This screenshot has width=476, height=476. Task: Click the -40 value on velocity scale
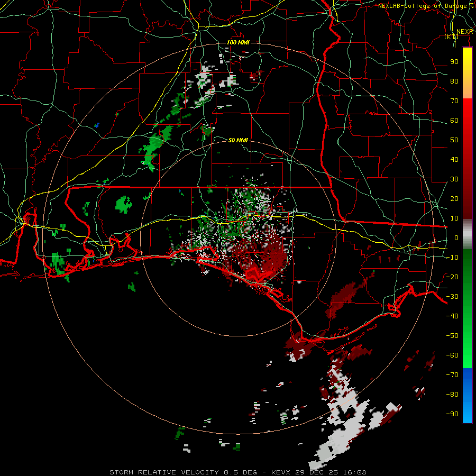coord(452,316)
